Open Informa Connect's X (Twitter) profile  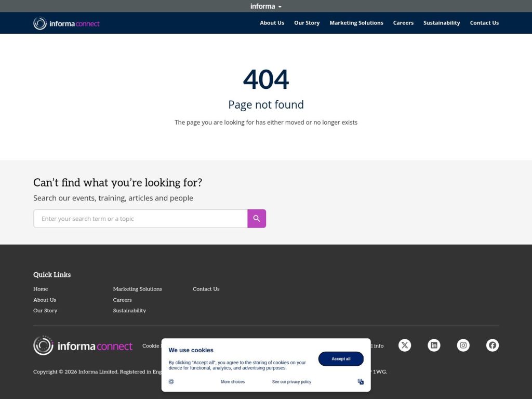pos(404,345)
